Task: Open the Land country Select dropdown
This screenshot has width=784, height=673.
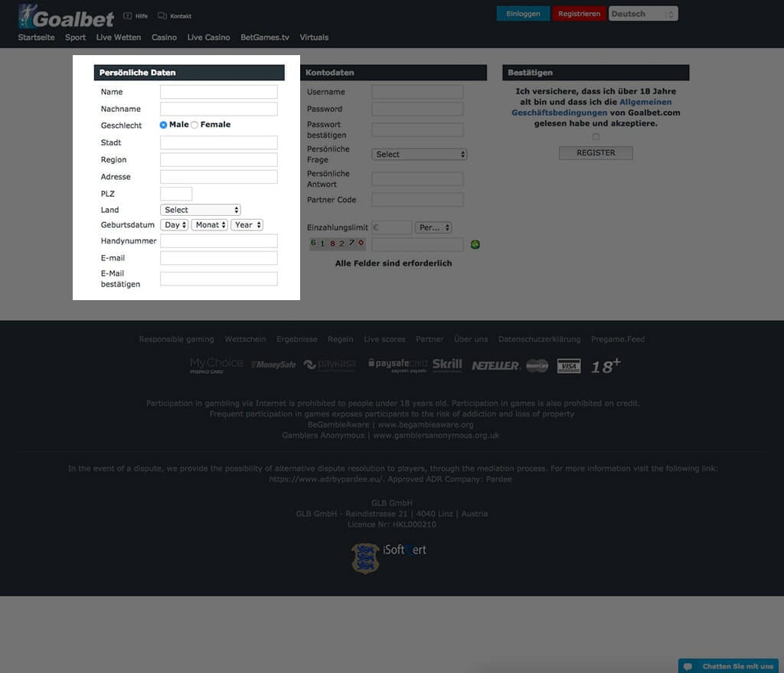Action: pos(201,209)
